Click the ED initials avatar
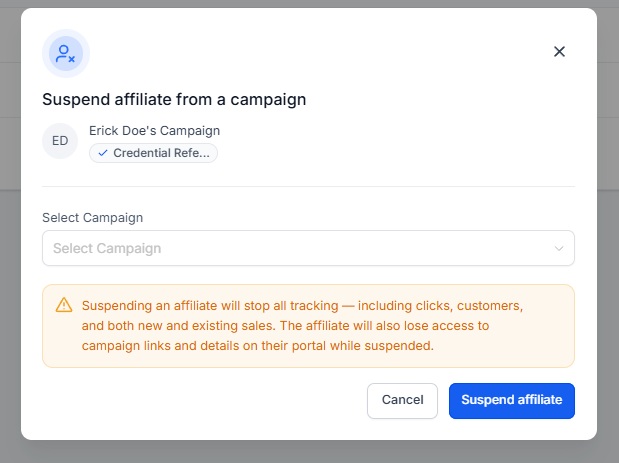The width and height of the screenshot is (619, 463). [60, 141]
